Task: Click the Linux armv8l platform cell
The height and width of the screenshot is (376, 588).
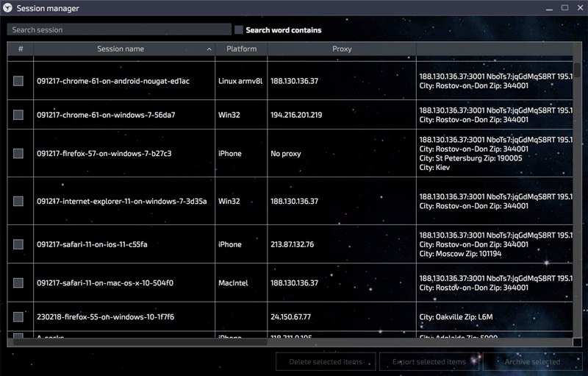Action: pyautogui.click(x=240, y=81)
